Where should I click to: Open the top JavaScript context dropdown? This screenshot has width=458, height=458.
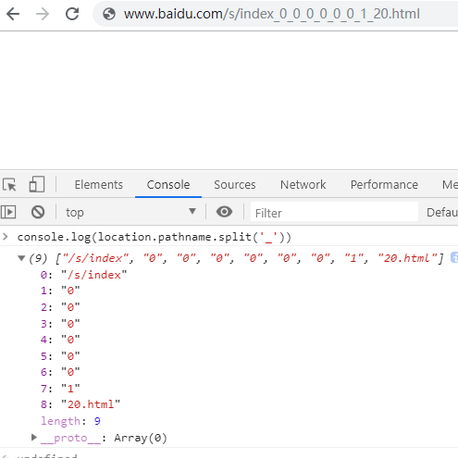131,212
